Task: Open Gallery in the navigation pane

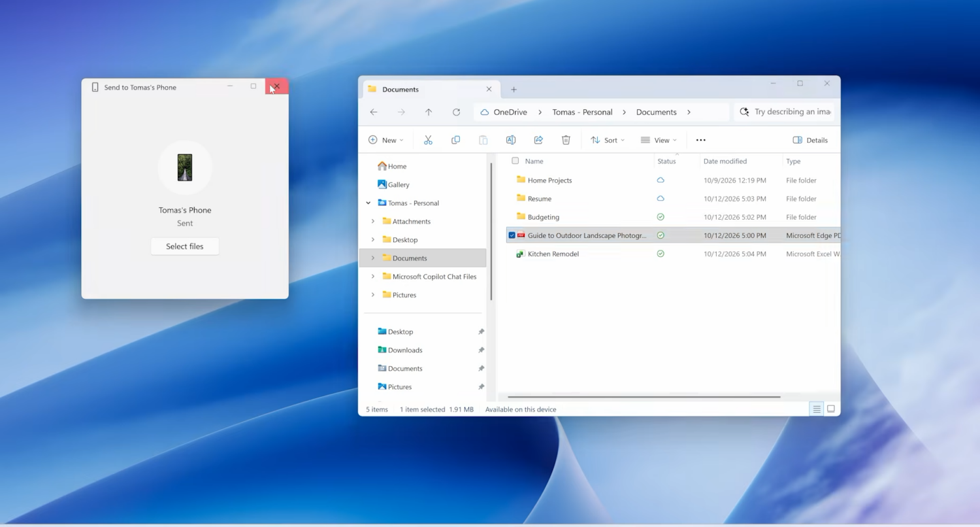Action: (393, 184)
